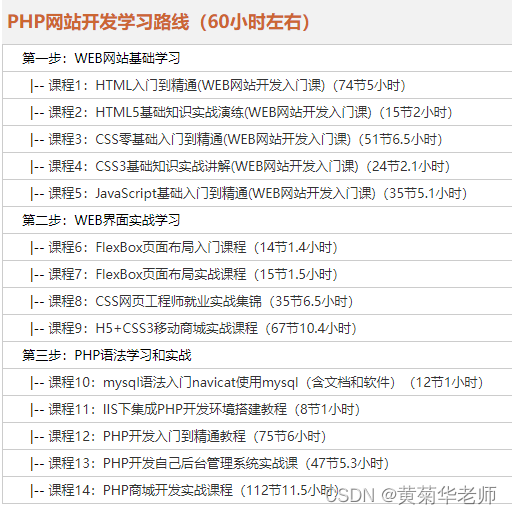Click 课程7 FlexBox页面布局实战课程 row
512x515 pixels.
pyautogui.click(x=257, y=274)
